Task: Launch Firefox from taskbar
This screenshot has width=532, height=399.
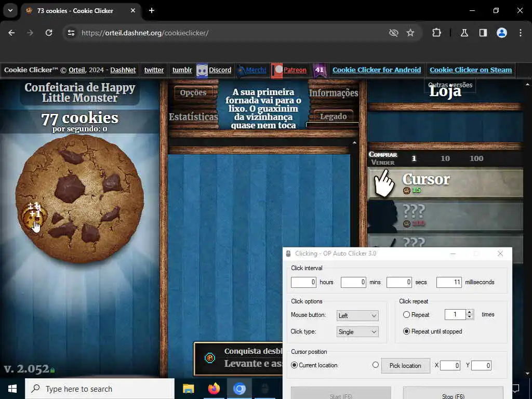Action: coord(214,389)
